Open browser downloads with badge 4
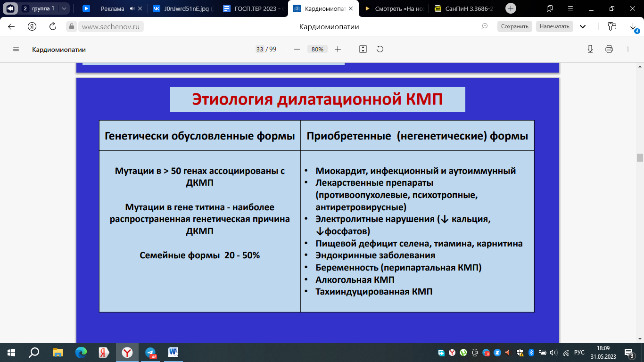Image resolution: width=644 pixels, height=362 pixels. [x=634, y=27]
